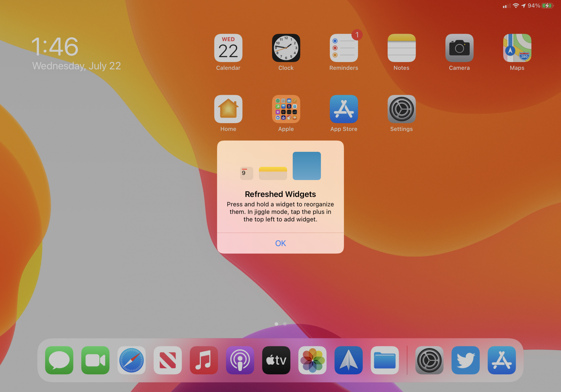This screenshot has width=561, height=392.
Task: Select the second home screen page dot
Action: point(285,324)
